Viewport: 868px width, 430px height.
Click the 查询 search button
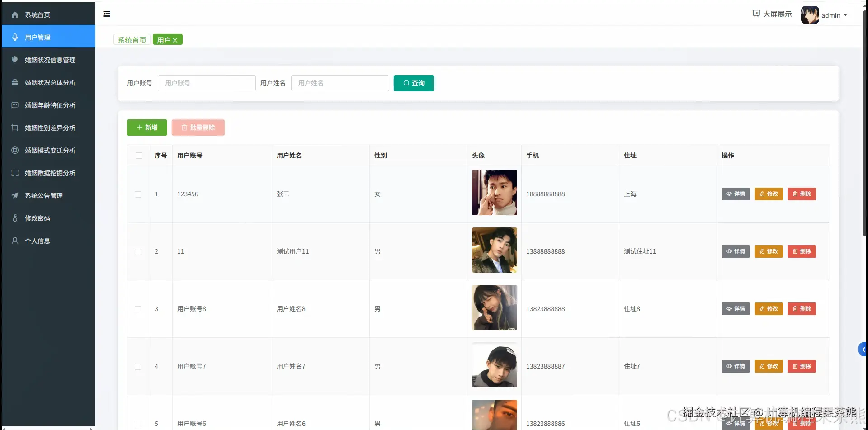414,83
